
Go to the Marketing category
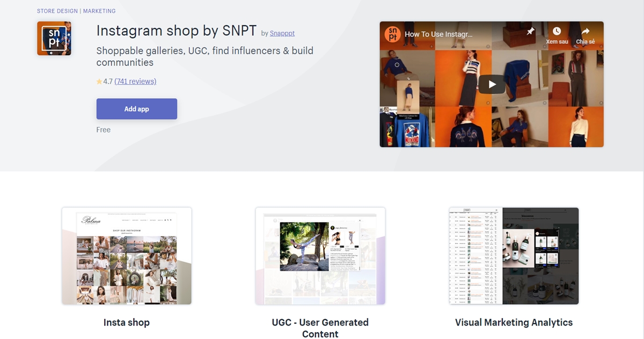pyautogui.click(x=99, y=11)
